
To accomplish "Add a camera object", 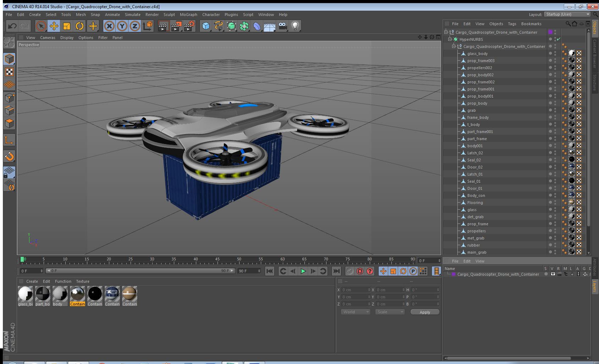I will coord(282,26).
